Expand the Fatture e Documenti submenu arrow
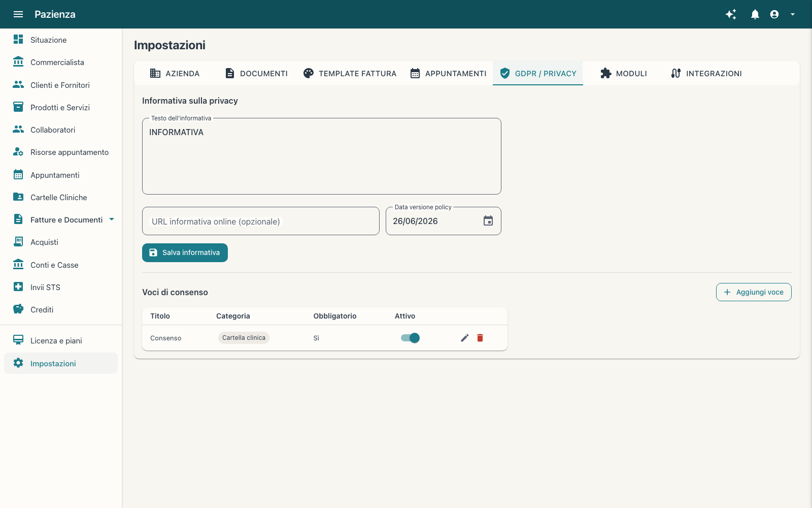Viewport: 812px width, 508px height. point(112,219)
